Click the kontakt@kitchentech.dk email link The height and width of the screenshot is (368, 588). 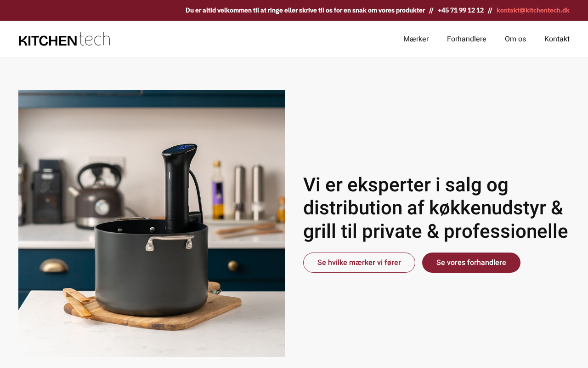(x=533, y=10)
